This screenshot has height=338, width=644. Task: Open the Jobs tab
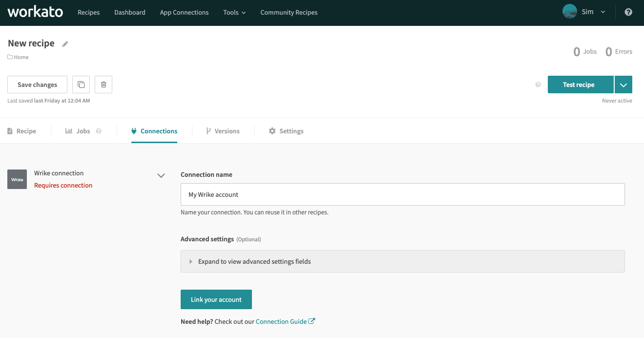(78, 131)
